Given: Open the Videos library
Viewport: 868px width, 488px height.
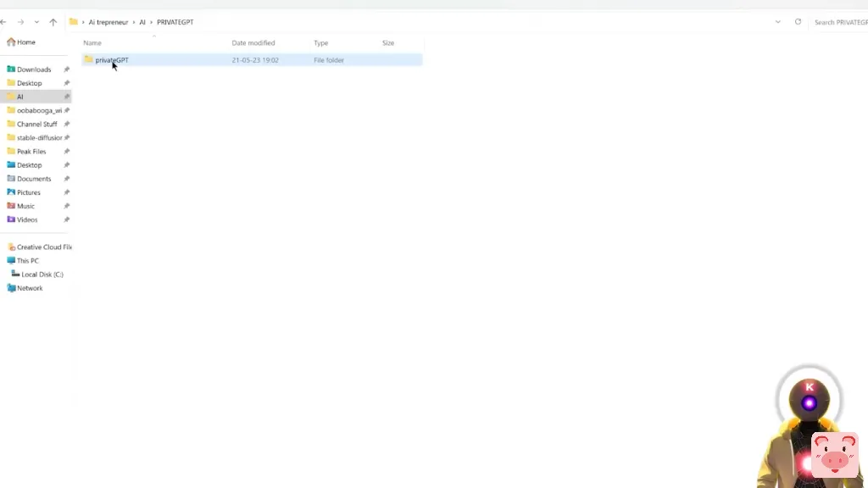Looking at the screenshot, I should point(27,219).
